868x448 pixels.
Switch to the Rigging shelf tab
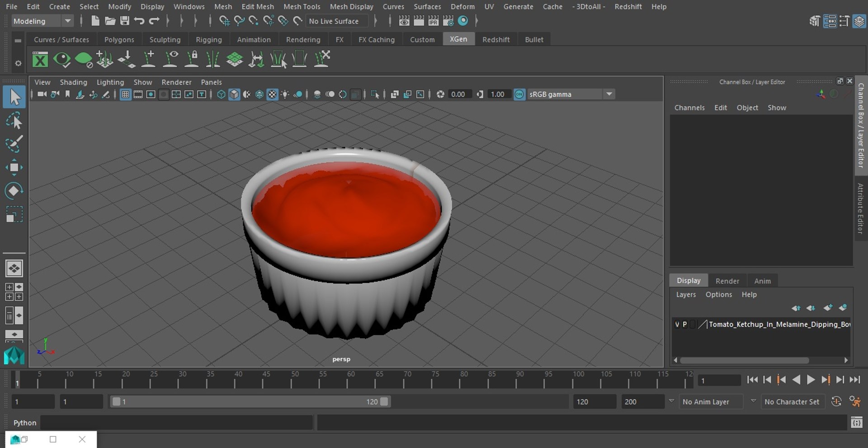click(x=208, y=40)
